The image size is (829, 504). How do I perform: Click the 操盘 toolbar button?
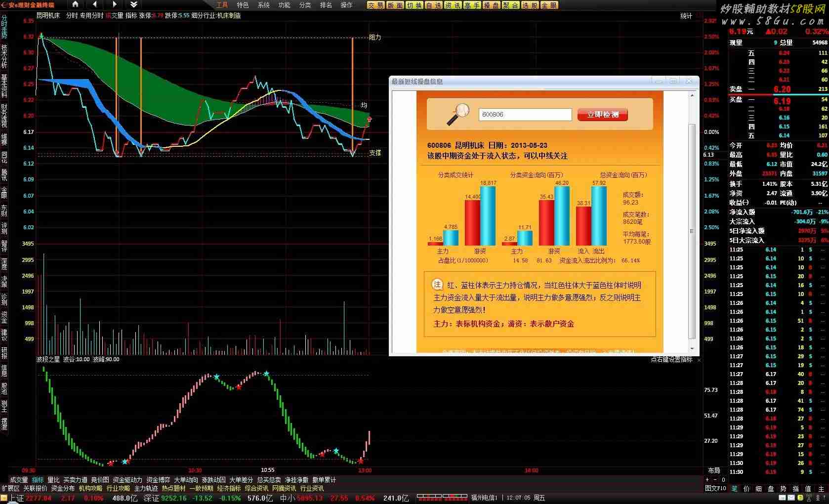[x=492, y=5]
